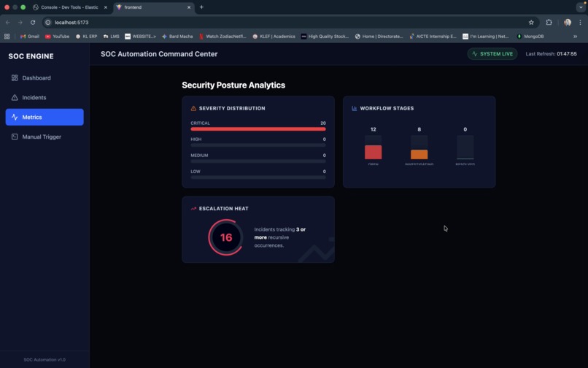588x368 pixels.
Task: Open Manual Trigger page
Action: tap(45, 137)
